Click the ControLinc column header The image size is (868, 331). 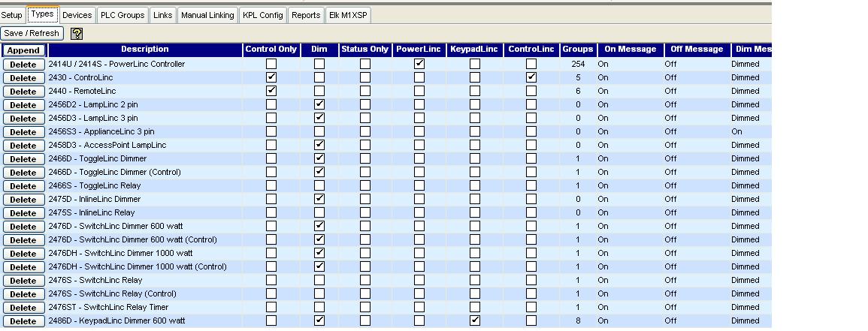pyautogui.click(x=531, y=50)
